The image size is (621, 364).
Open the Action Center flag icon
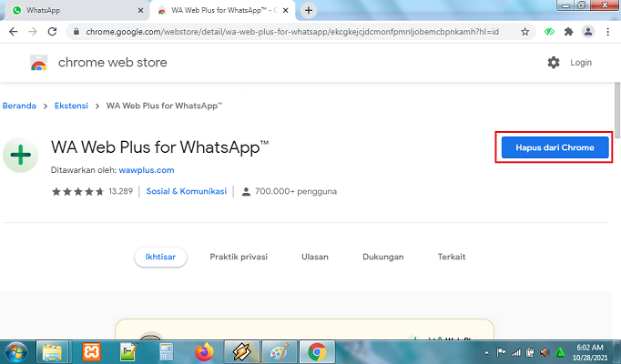(501, 352)
